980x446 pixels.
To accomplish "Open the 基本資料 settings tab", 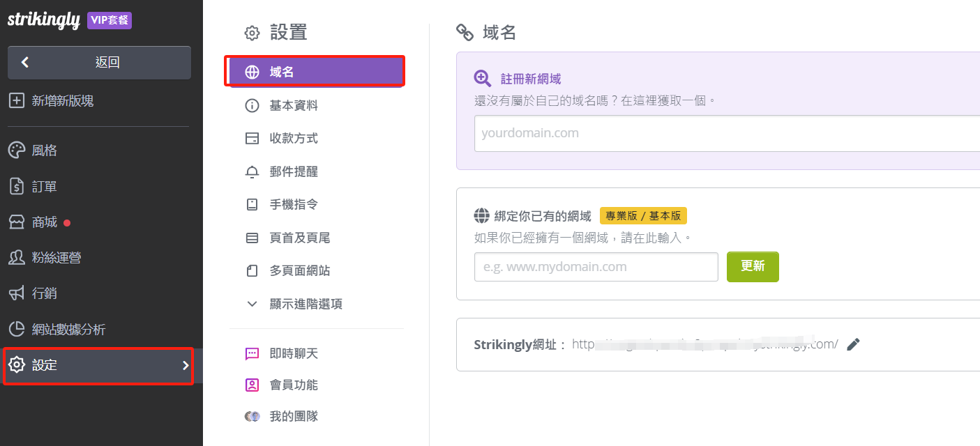I will tap(294, 106).
